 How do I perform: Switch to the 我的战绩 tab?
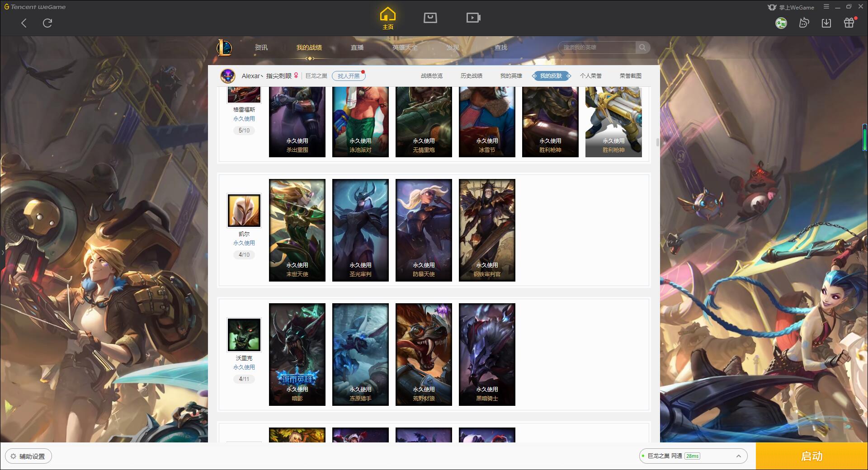click(x=309, y=47)
